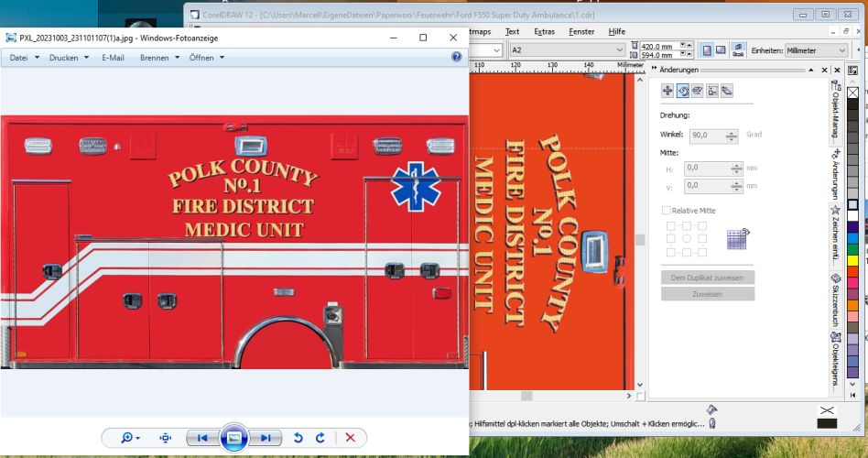Open the Text menu in CorelDRAW
Screen dimensions: 868x458
point(512,31)
